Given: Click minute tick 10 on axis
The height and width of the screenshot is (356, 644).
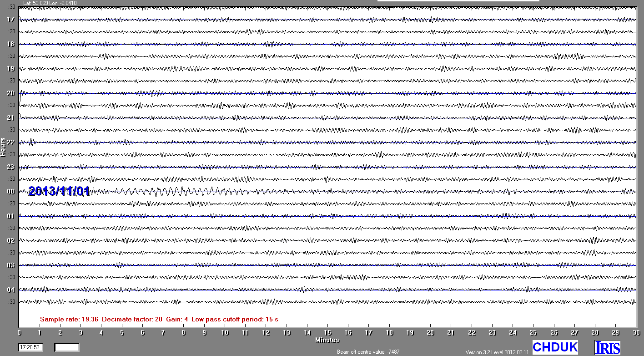Looking at the screenshot, I should pyautogui.click(x=225, y=332).
